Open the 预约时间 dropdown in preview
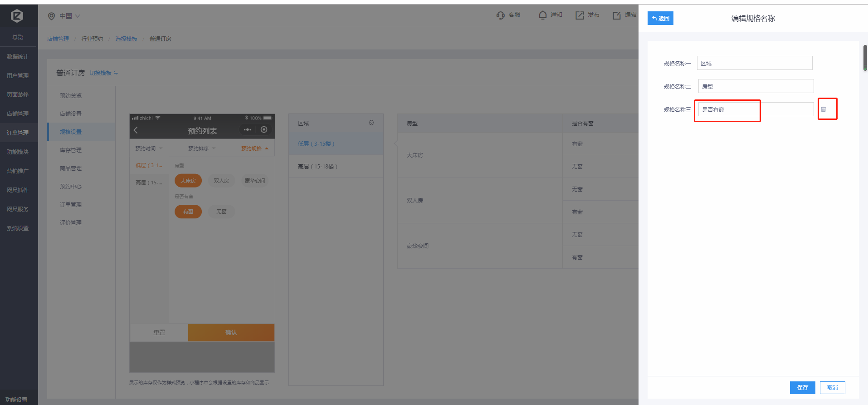Image resolution: width=868 pixels, height=405 pixels. point(149,148)
